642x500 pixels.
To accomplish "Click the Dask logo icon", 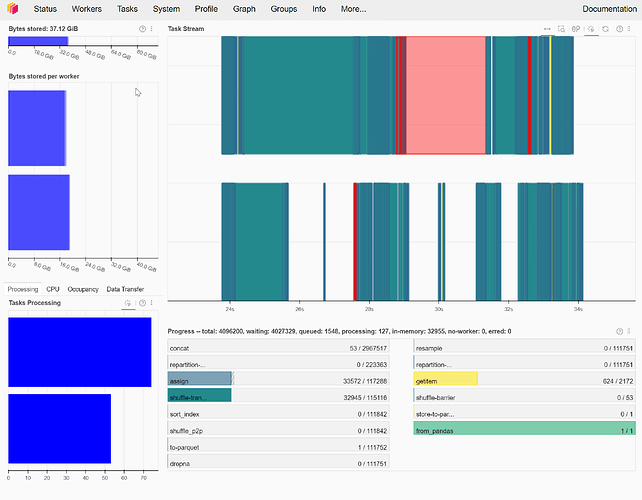I will coord(13,8).
